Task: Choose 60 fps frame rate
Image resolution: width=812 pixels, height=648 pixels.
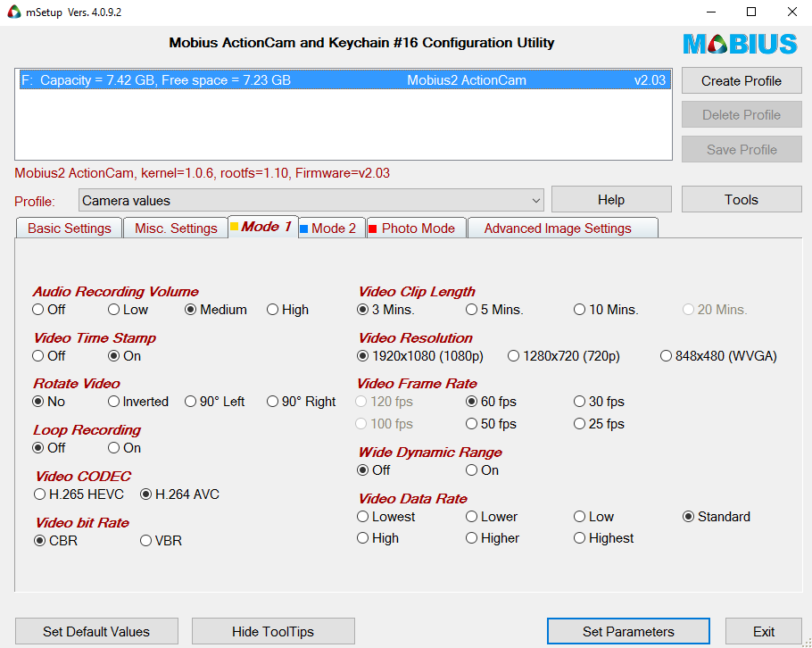Action: pyautogui.click(x=491, y=402)
